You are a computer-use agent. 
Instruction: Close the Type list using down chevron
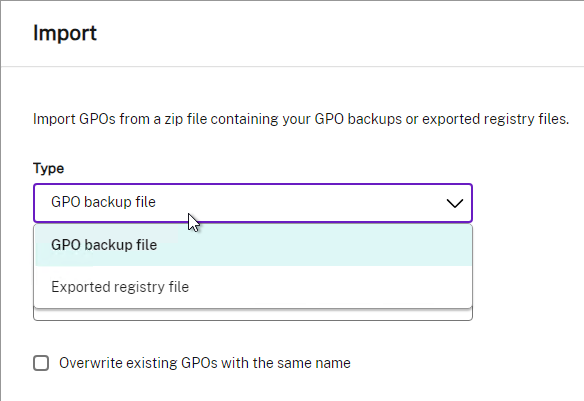(455, 203)
